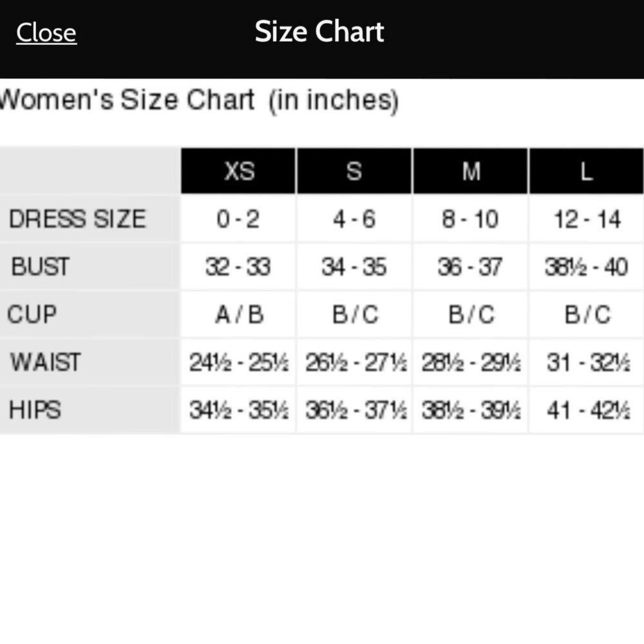644x644 pixels.
Task: Click the HIPS row label
Action: coord(35,410)
